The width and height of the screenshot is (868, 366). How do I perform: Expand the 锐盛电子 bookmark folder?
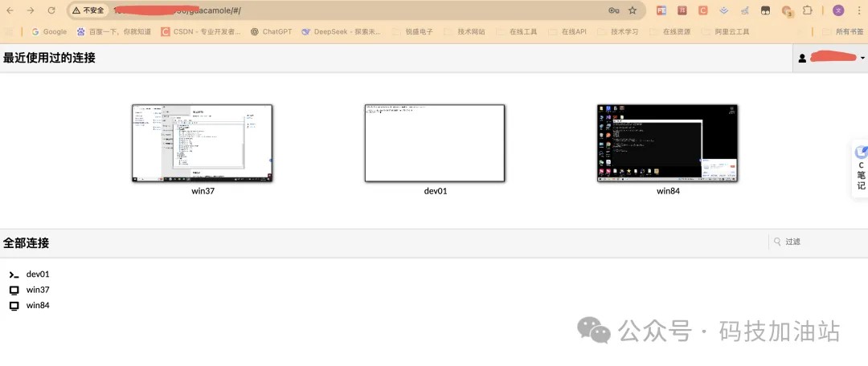click(x=412, y=31)
